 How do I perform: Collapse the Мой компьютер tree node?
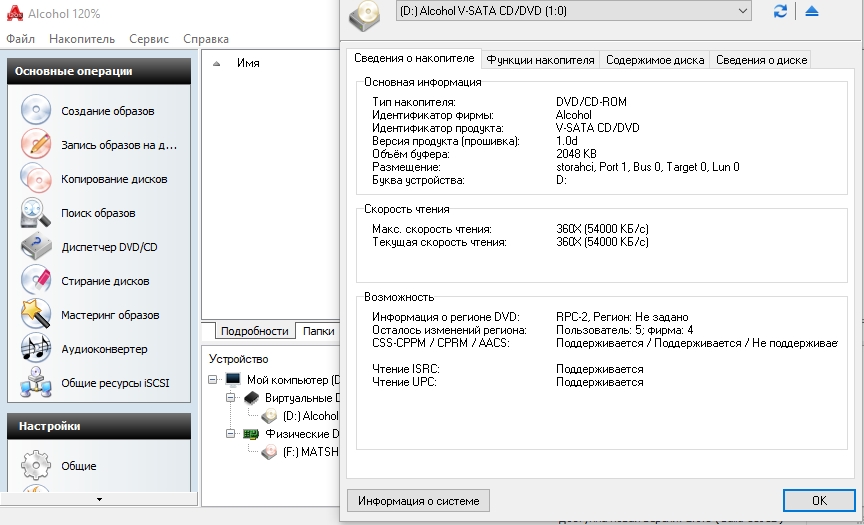(x=213, y=380)
